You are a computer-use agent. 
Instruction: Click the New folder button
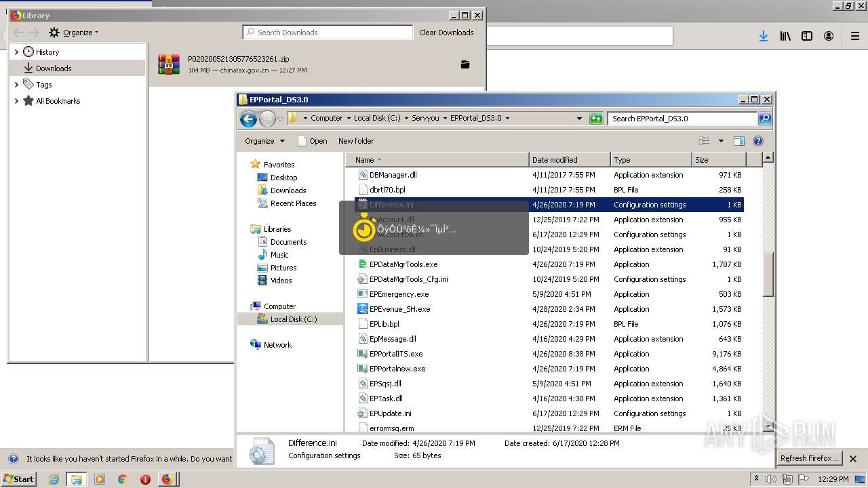(356, 141)
